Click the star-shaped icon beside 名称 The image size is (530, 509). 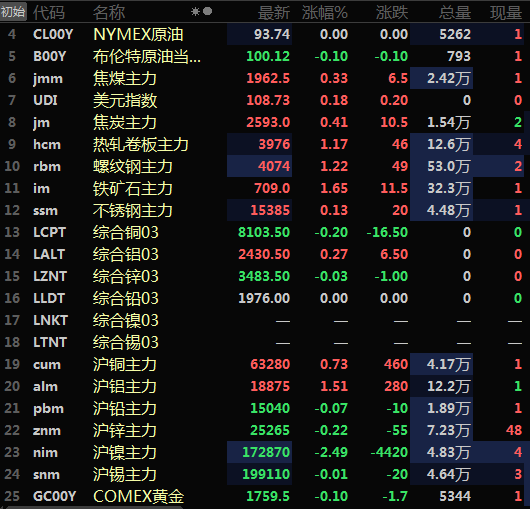[x=195, y=12]
